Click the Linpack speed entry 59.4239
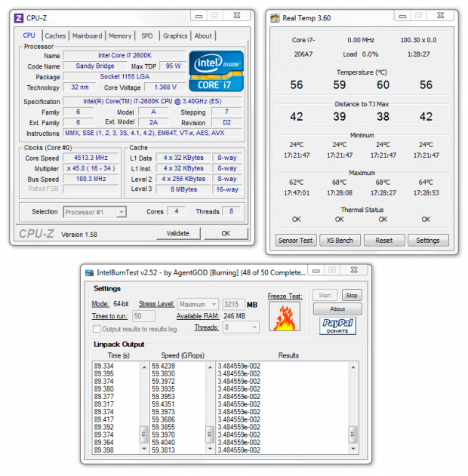 click(163, 366)
